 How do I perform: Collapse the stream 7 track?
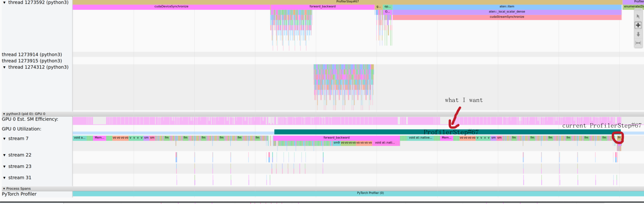coord(4,139)
